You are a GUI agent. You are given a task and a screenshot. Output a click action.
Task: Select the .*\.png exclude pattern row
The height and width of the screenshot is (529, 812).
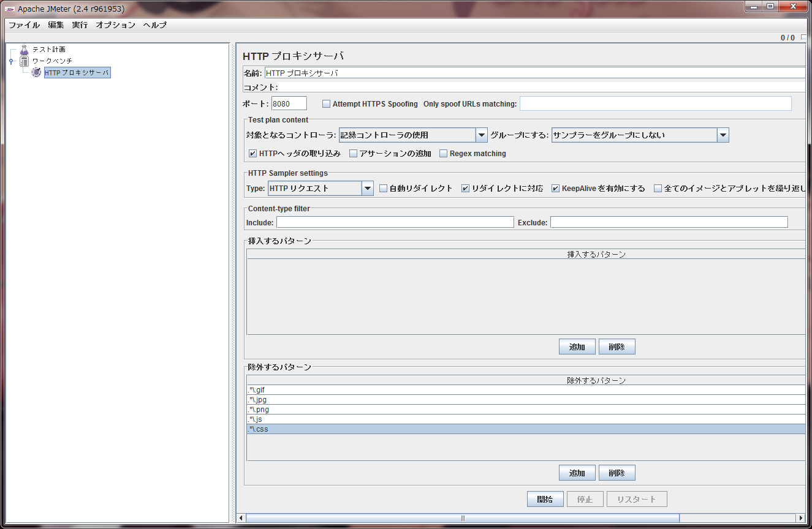click(x=526, y=410)
